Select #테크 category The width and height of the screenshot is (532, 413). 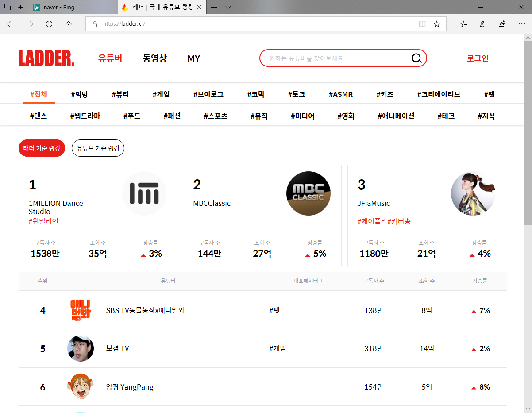pos(446,116)
